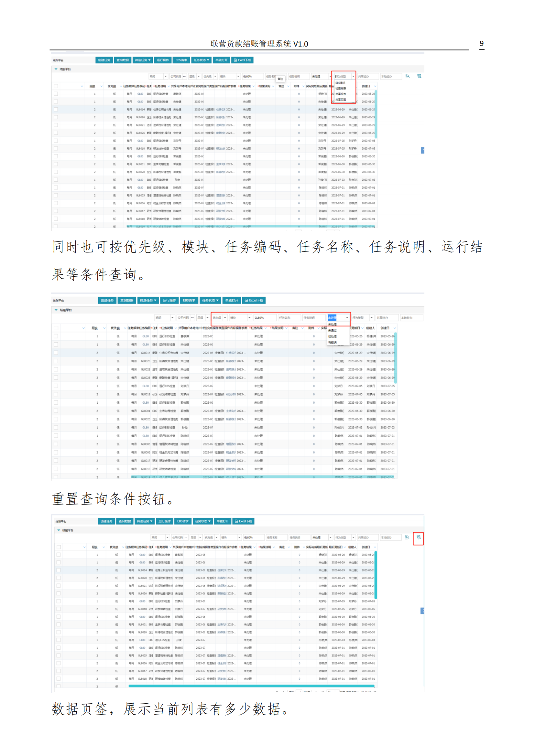Collapse 结账平台 panel triangle in bottom screenshot

tap(59, 530)
